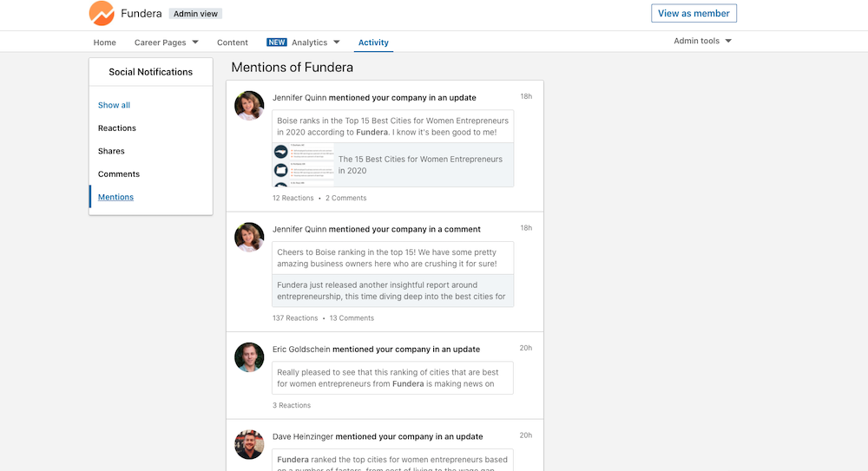View the 2 Comments count
The width and height of the screenshot is (868, 471).
(x=346, y=198)
